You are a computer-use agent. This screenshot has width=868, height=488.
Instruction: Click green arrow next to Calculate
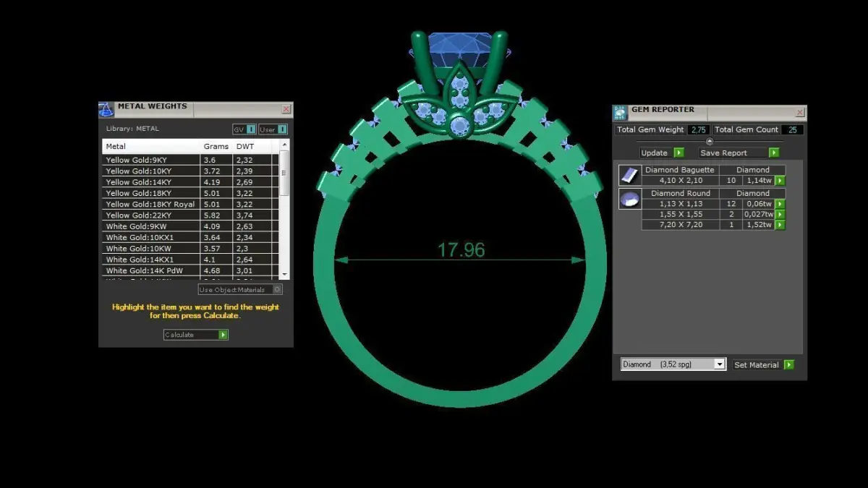pos(223,335)
